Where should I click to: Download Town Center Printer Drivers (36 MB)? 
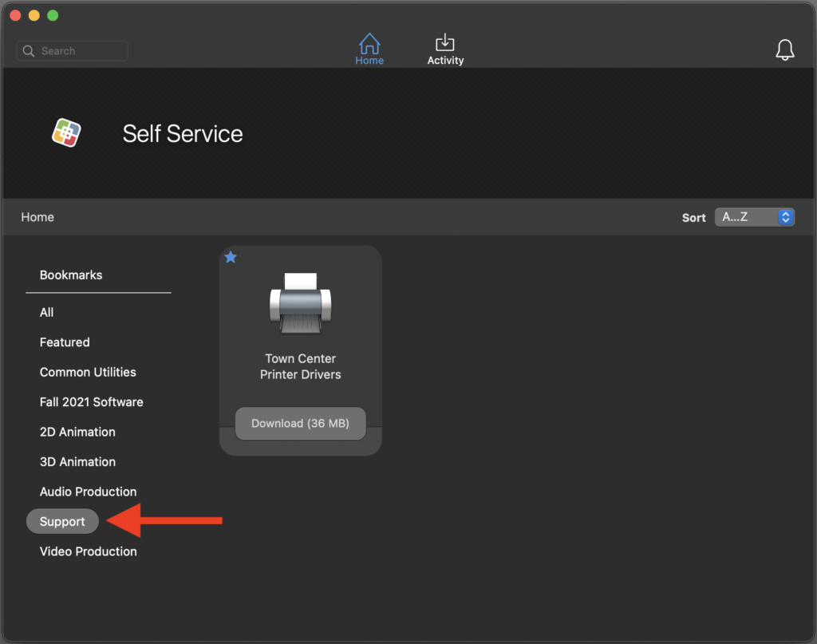(x=300, y=423)
